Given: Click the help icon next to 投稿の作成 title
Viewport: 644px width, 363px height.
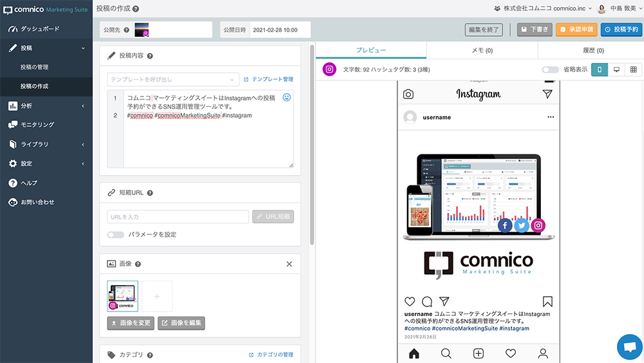Looking at the screenshot, I should (x=136, y=8).
